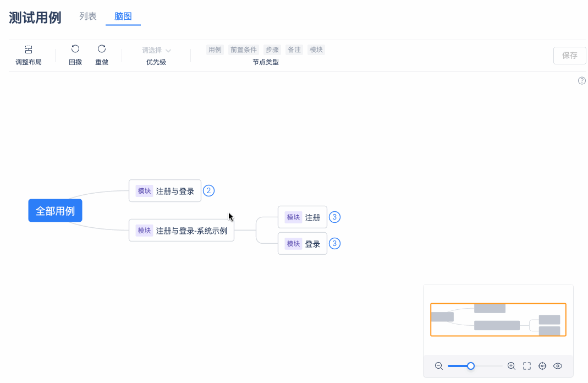Open the 请选择 priority dropdown
The height and width of the screenshot is (383, 588).
pos(156,50)
